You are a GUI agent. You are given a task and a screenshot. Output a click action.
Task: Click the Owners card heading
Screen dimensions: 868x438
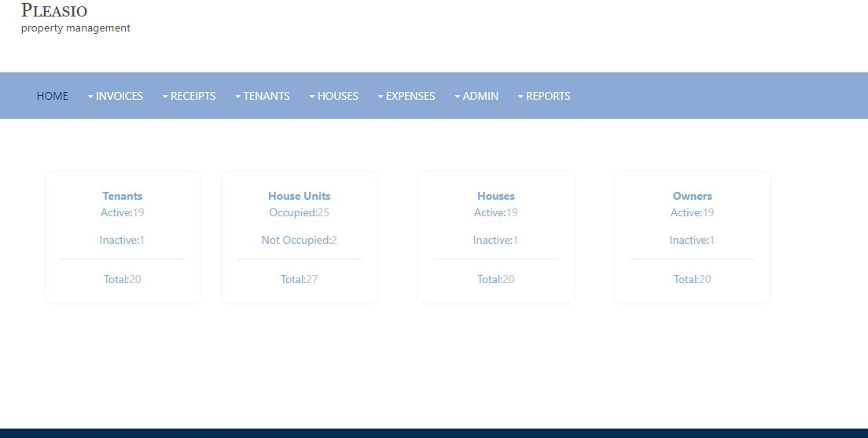693,196
